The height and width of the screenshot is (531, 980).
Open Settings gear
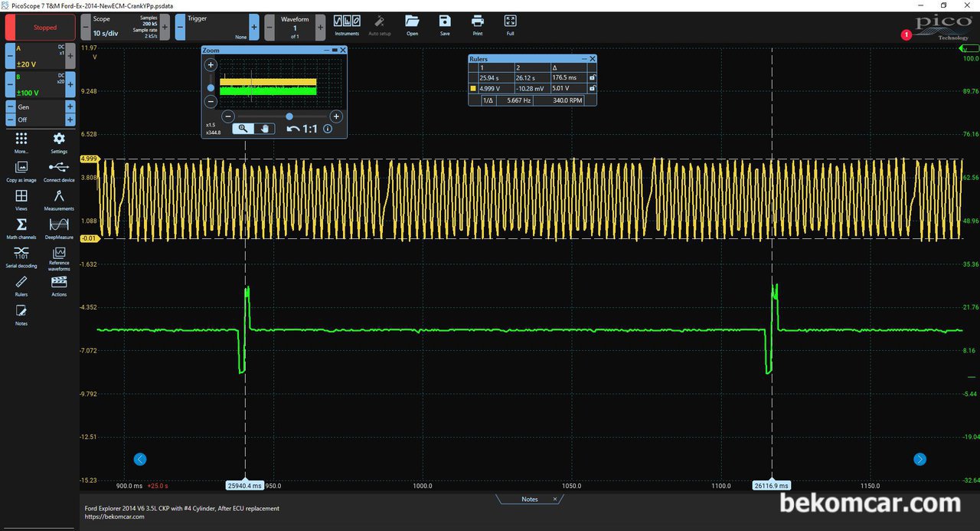point(59,142)
